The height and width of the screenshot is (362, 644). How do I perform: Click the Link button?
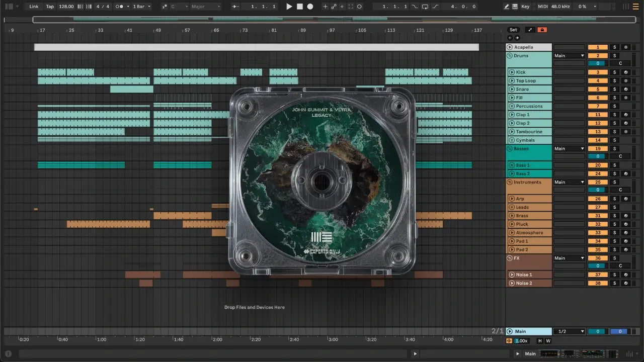point(34,7)
